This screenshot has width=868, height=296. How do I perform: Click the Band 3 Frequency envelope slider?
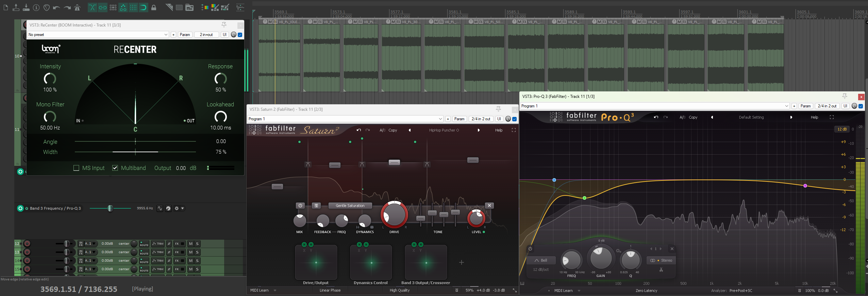click(110, 208)
